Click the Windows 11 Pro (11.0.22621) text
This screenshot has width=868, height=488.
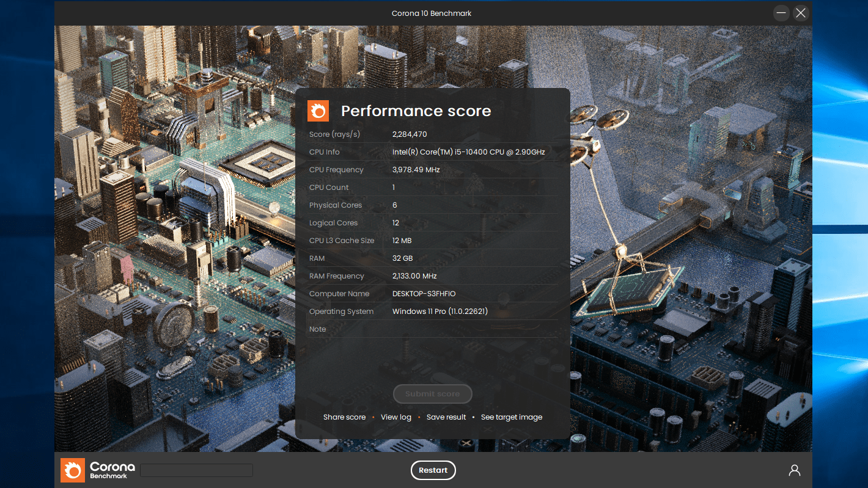tap(440, 311)
